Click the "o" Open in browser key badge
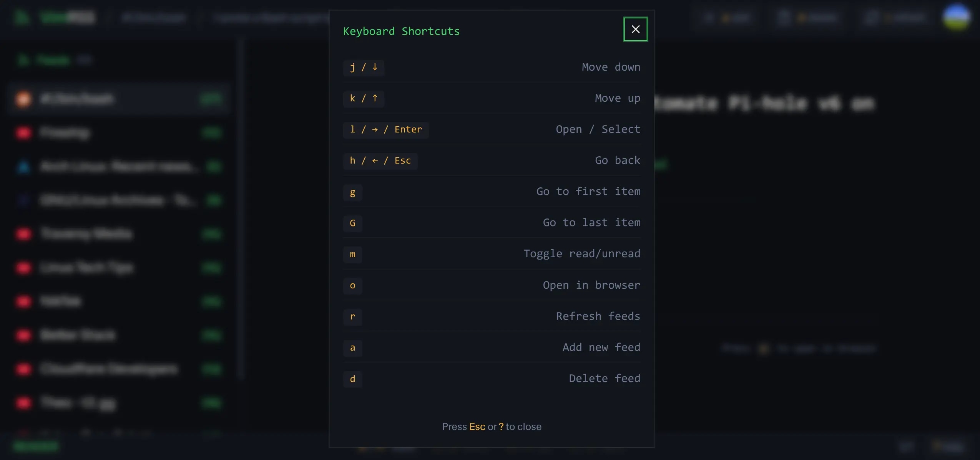 (x=352, y=285)
